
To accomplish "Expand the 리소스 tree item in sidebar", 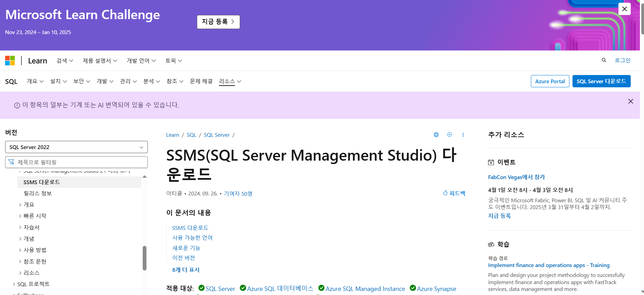I will point(20,273).
